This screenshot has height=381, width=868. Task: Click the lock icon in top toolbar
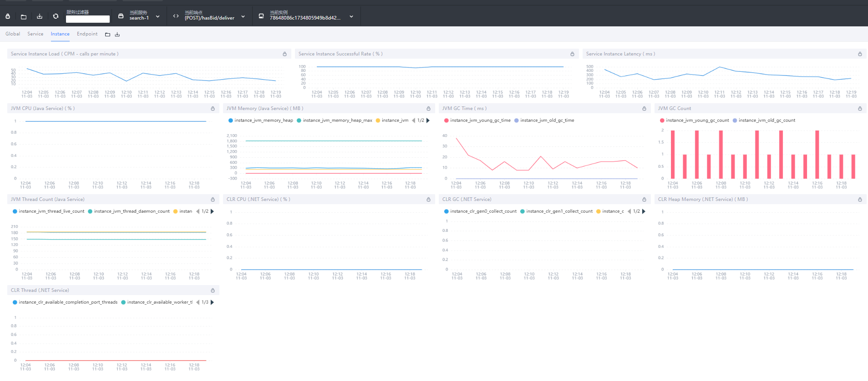pyautogui.click(x=8, y=16)
